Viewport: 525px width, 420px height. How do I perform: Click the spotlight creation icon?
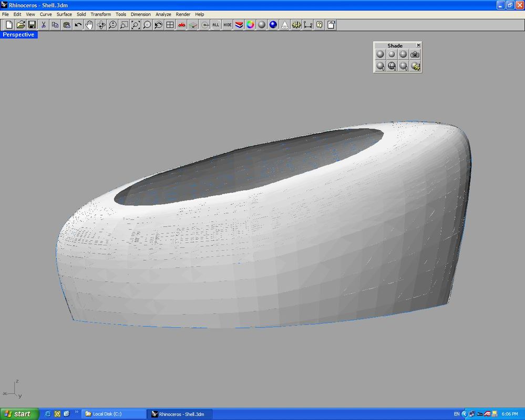pos(285,25)
